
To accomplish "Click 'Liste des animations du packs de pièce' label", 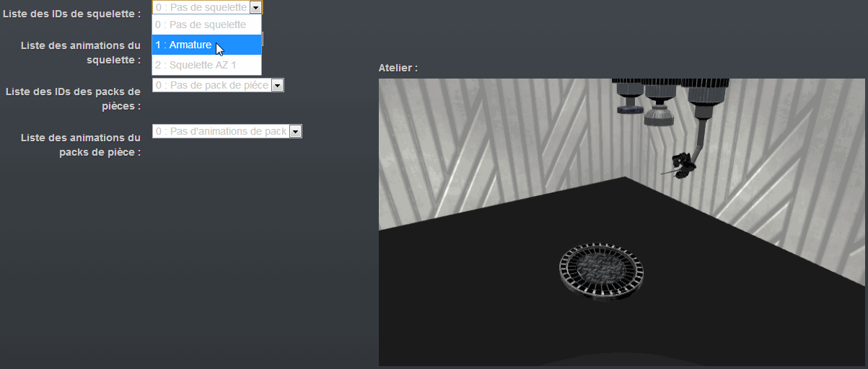I will [x=81, y=145].
